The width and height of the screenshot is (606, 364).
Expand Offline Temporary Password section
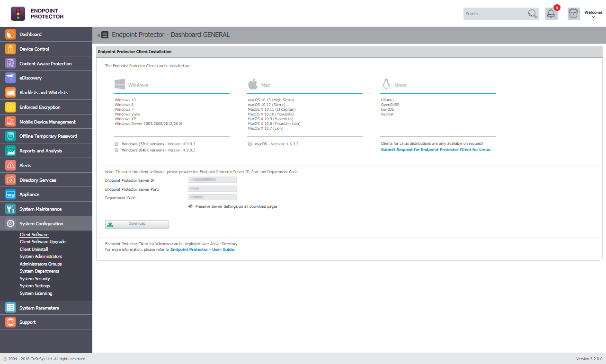46,136
